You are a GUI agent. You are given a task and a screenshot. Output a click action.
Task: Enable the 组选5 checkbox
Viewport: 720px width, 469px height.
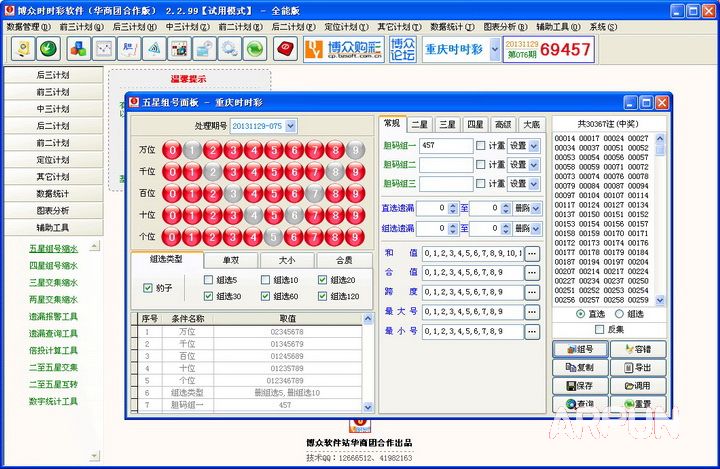(x=208, y=280)
